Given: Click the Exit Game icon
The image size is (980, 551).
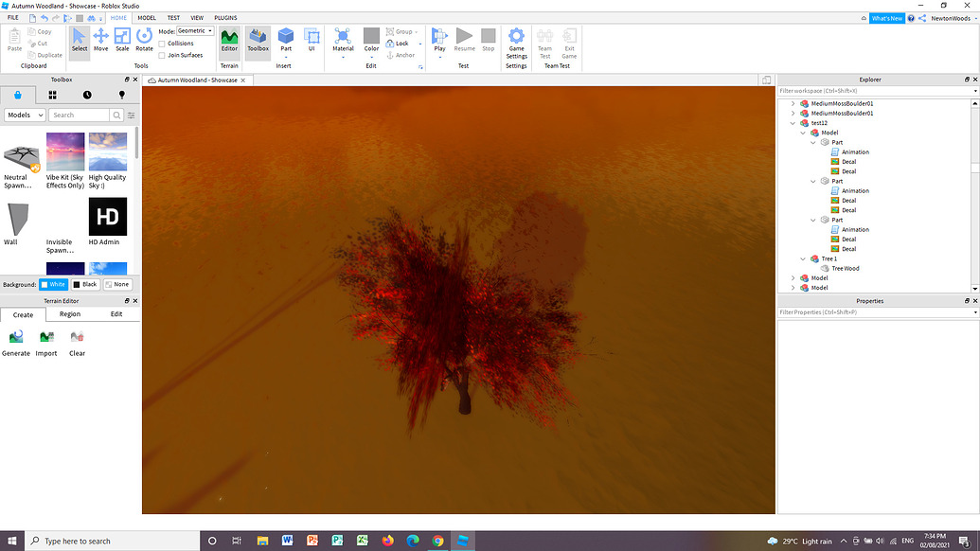Looking at the screenshot, I should click(x=569, y=44).
